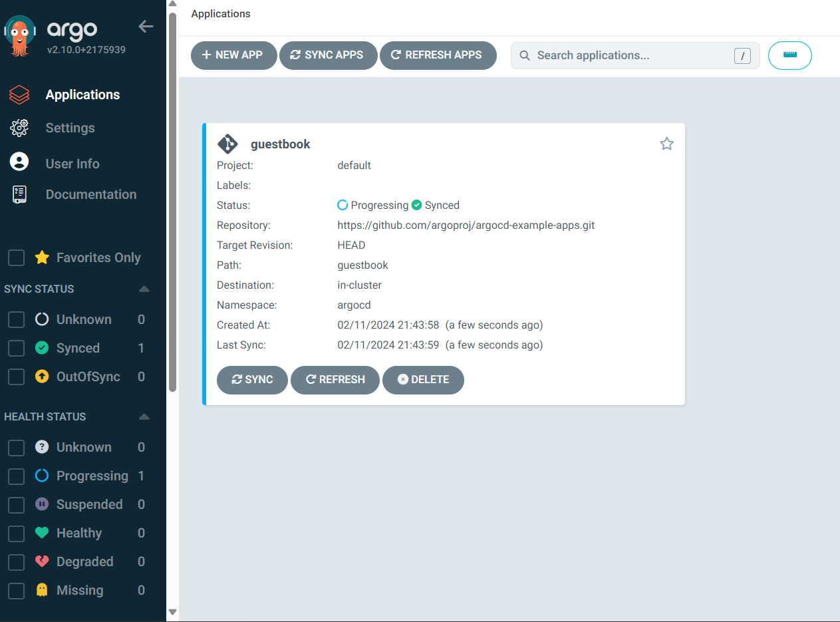Screen dimensions: 840x622
Task: Click the Namespace value argocd
Action: coord(354,305)
